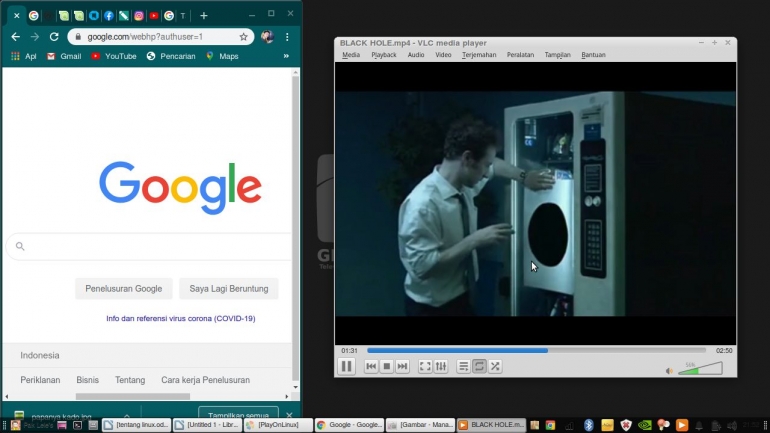
Task: Click Chrome horizontal scrollbar thumb
Action: coord(133,397)
